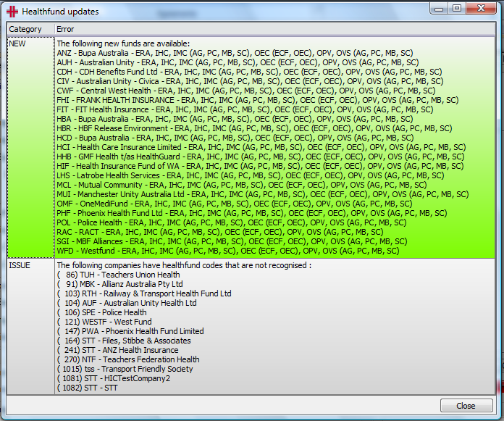Image resolution: width=504 pixels, height=421 pixels.
Task: Click the RAC - RACT line
Action: click(220, 232)
